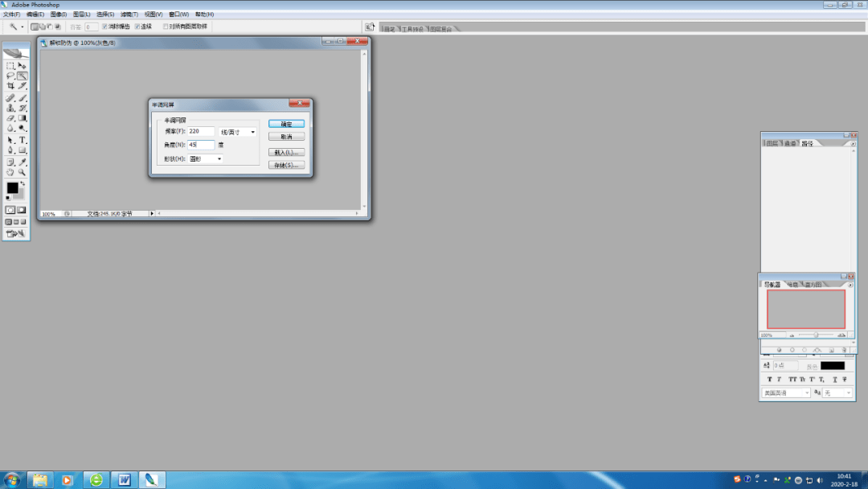868x489 pixels.
Task: Select the Move tool
Action: 23,65
